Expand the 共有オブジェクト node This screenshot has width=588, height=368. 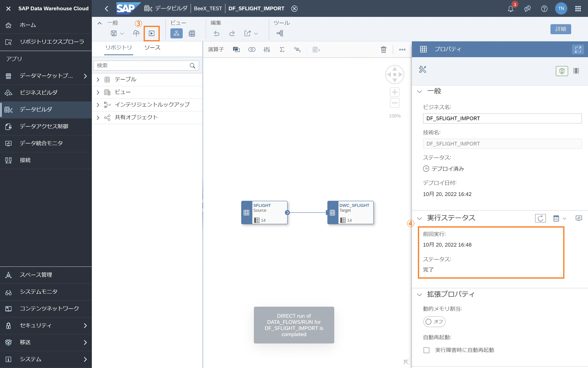click(x=98, y=118)
